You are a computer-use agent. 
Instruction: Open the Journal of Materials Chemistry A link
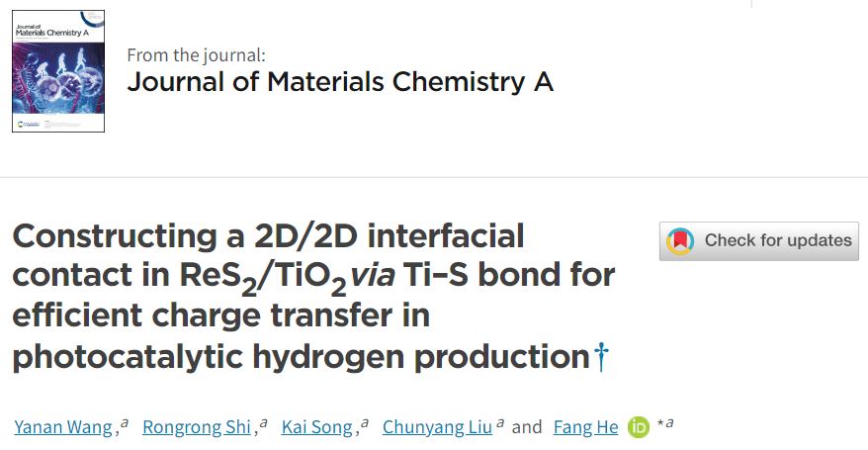(x=340, y=82)
